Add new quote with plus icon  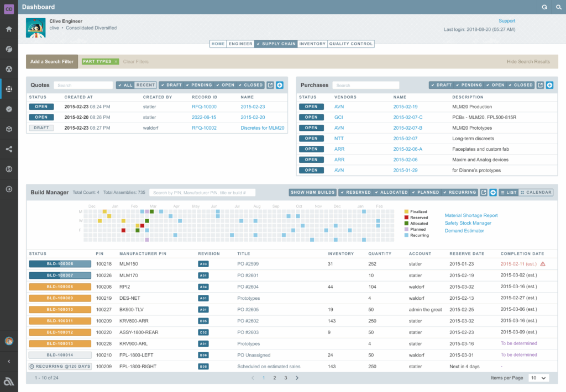[x=280, y=85]
